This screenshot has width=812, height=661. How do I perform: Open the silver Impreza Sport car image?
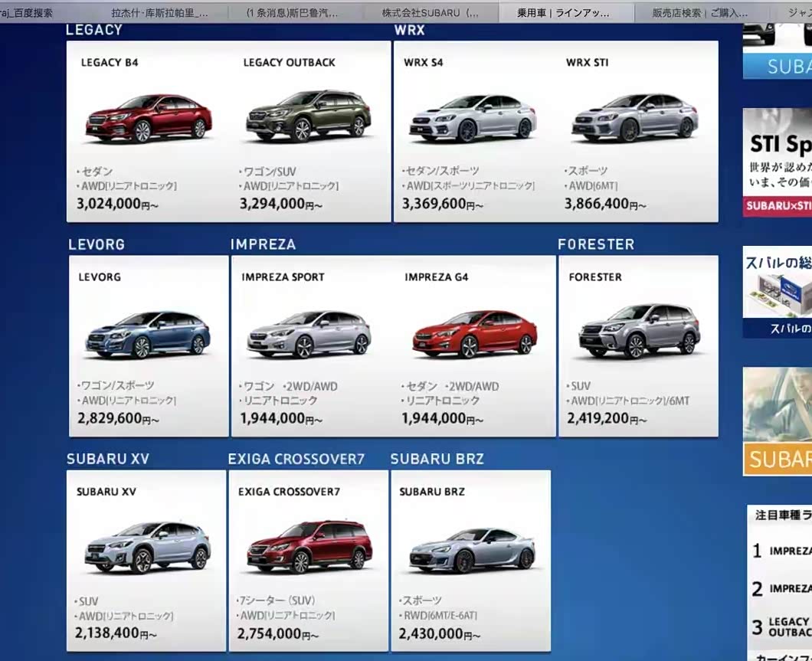[x=309, y=335]
